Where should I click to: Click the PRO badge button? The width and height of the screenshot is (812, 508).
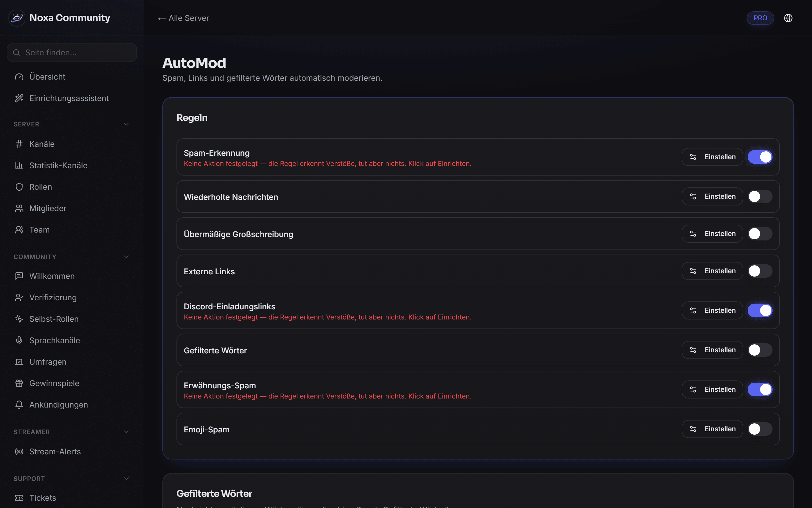tap(760, 18)
